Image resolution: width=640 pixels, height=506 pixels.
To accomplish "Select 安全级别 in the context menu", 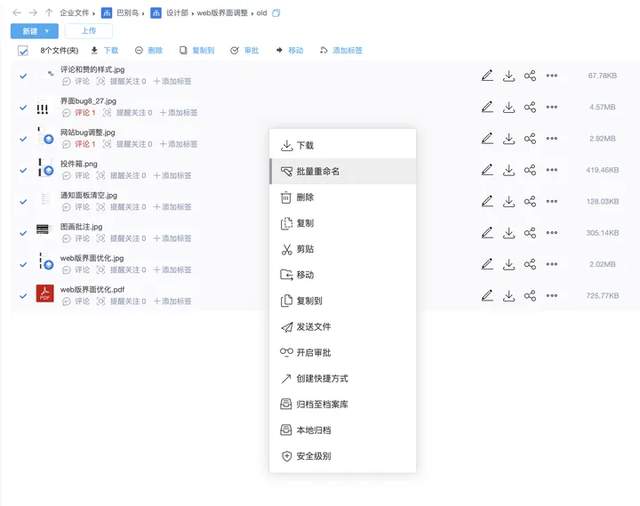I will click(343, 456).
